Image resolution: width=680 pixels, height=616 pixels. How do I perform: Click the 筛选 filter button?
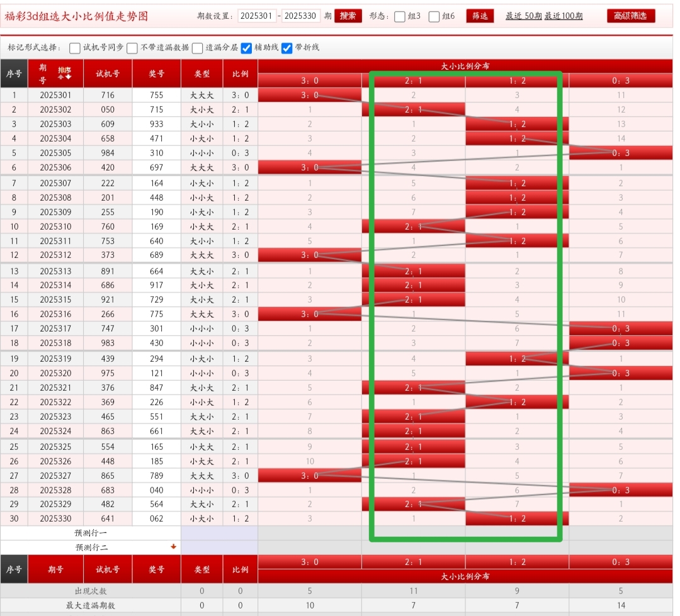click(480, 16)
